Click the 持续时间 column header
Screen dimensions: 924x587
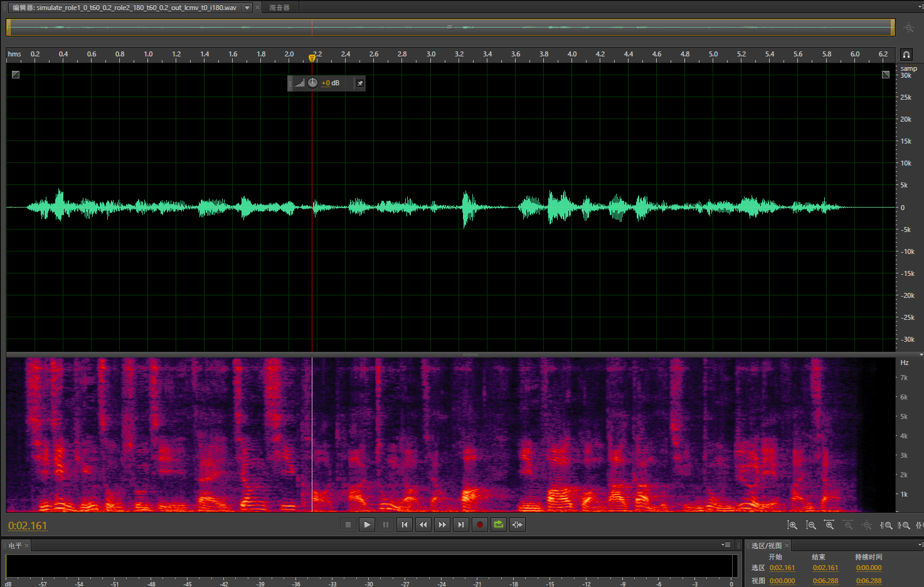point(869,557)
